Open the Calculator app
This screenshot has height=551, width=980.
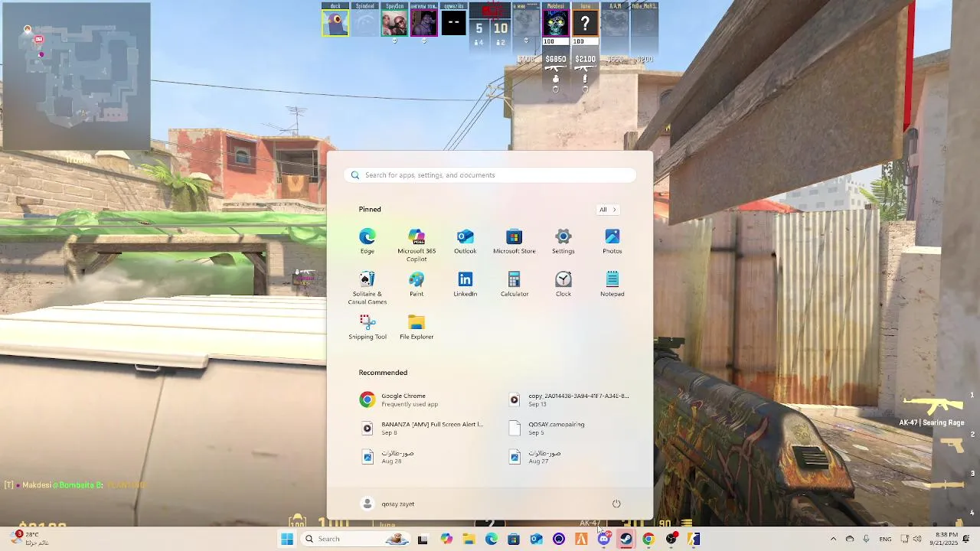click(514, 284)
